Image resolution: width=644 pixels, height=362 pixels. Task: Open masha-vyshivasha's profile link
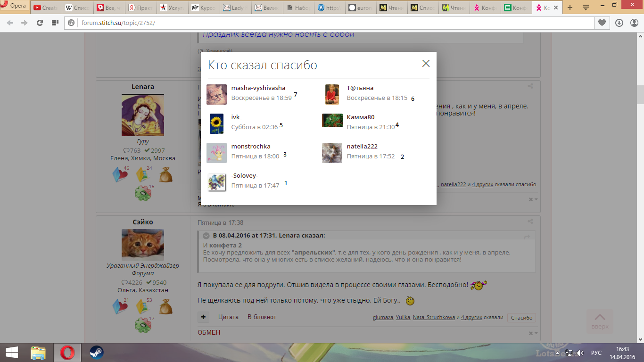(258, 88)
